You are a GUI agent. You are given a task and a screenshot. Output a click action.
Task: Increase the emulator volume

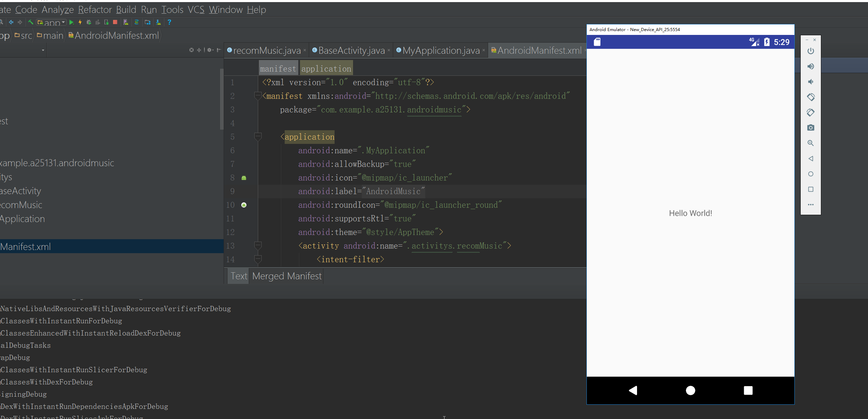811,66
